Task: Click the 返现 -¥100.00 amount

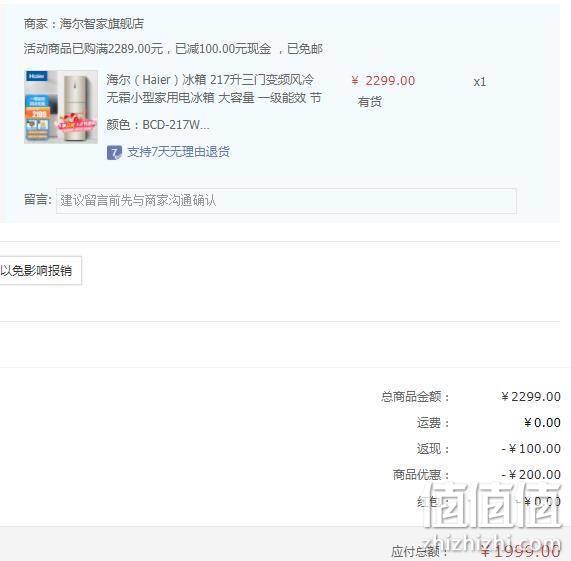Action: [531, 449]
